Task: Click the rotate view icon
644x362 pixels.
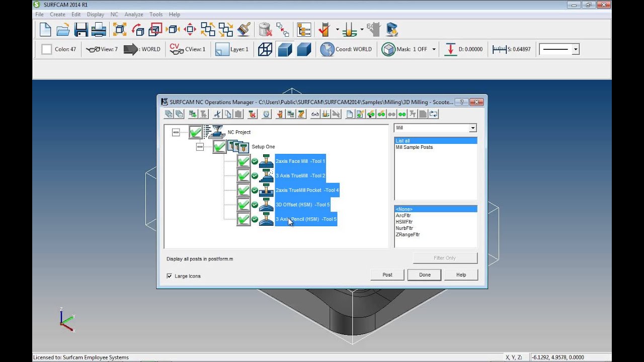Action: point(138,30)
